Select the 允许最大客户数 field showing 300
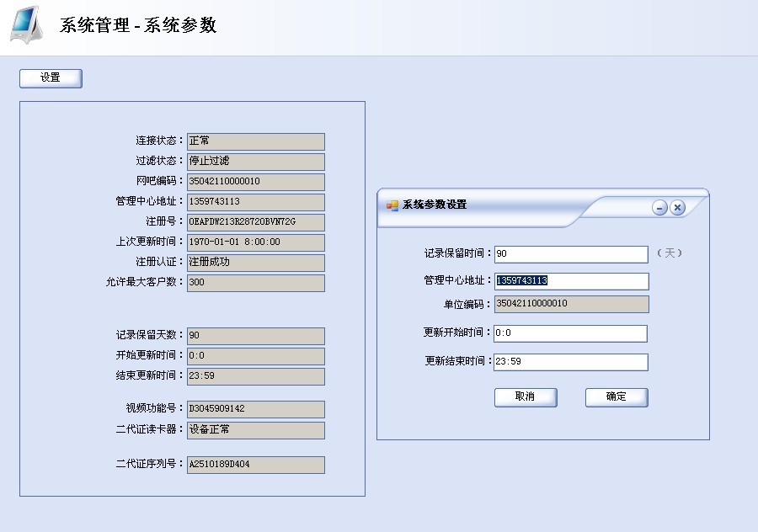This screenshot has height=532, width=758. [255, 283]
